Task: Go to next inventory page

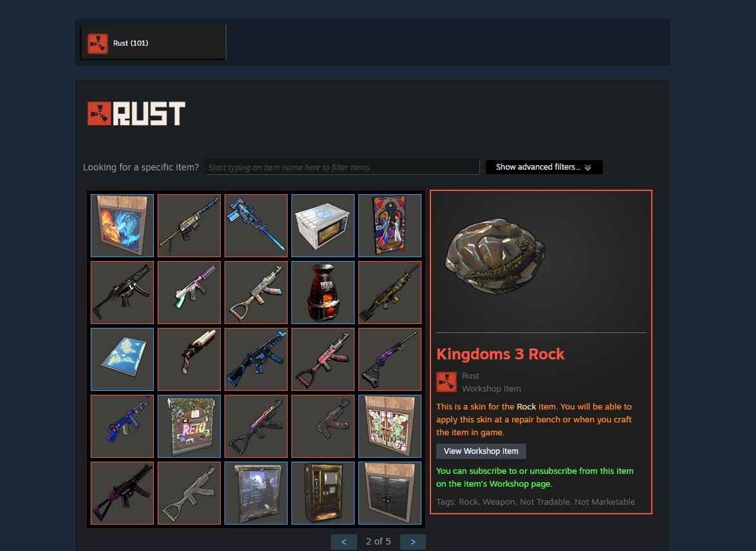Action: [412, 542]
